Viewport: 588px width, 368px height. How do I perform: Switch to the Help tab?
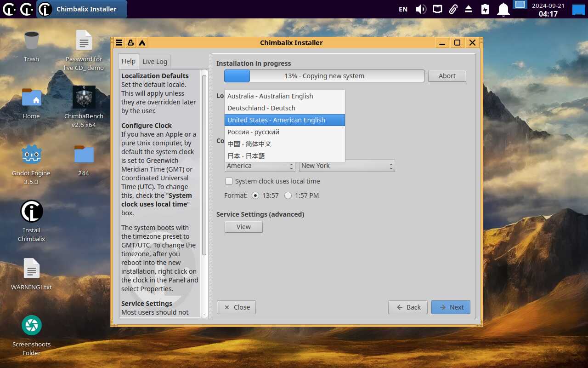point(129,61)
